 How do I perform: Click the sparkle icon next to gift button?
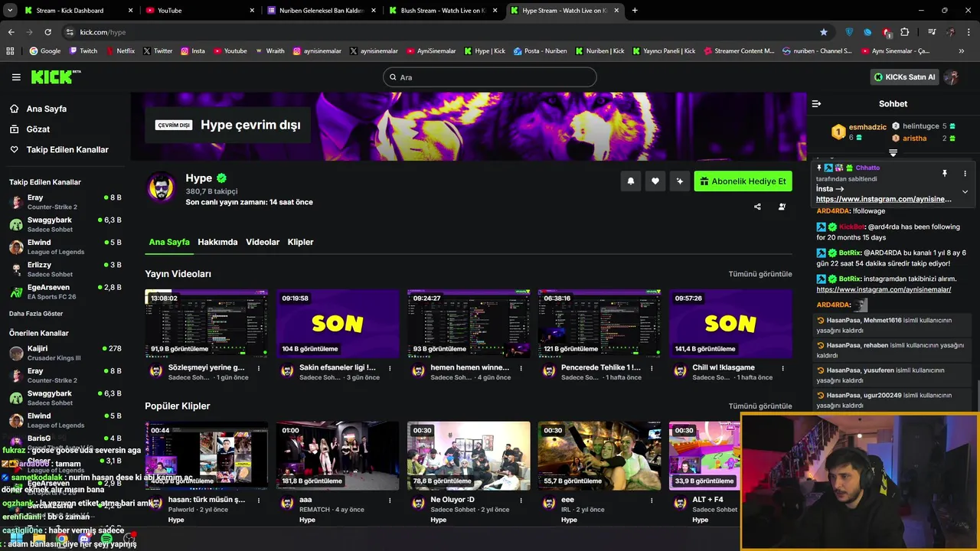coord(680,181)
